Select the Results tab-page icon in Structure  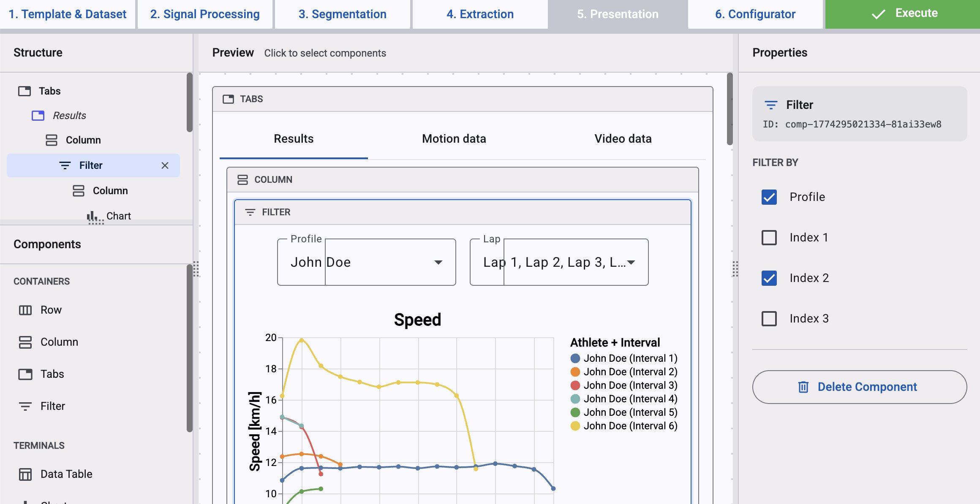pyautogui.click(x=38, y=116)
